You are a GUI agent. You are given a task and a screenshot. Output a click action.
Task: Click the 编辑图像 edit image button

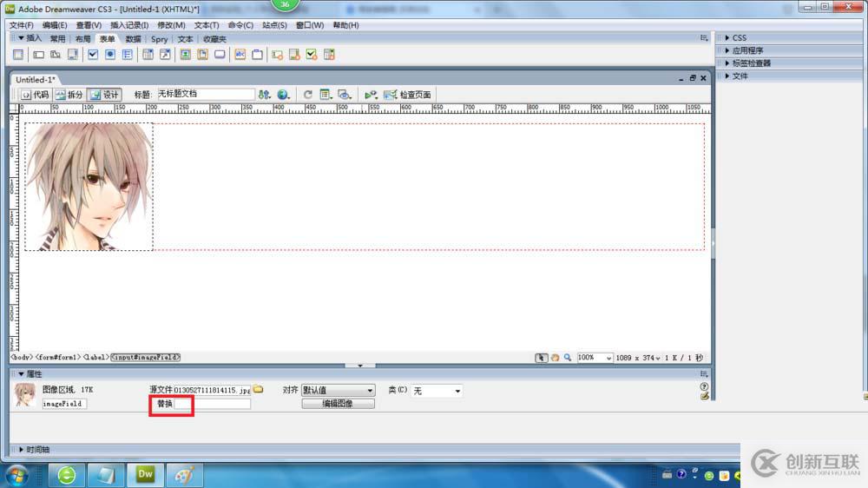(x=338, y=404)
